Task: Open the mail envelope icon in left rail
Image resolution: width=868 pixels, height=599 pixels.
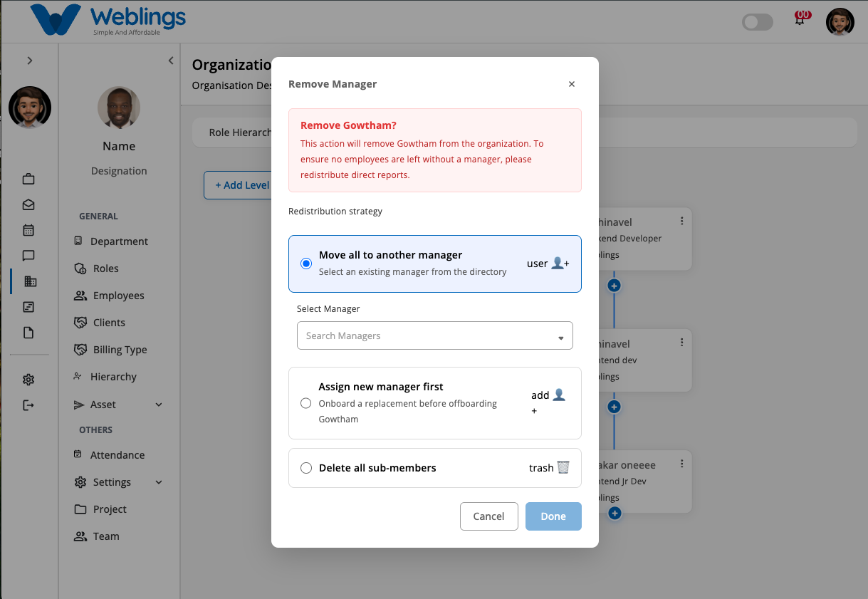Action: click(28, 204)
